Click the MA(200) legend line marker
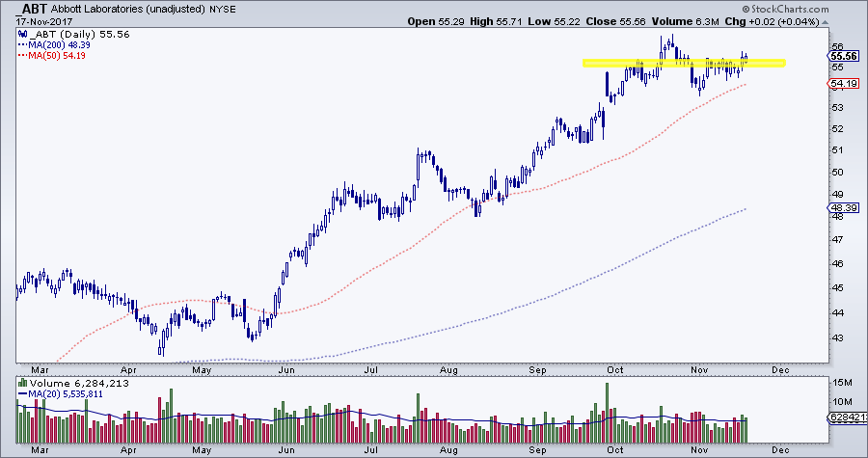The width and height of the screenshot is (868, 458). [x=23, y=44]
